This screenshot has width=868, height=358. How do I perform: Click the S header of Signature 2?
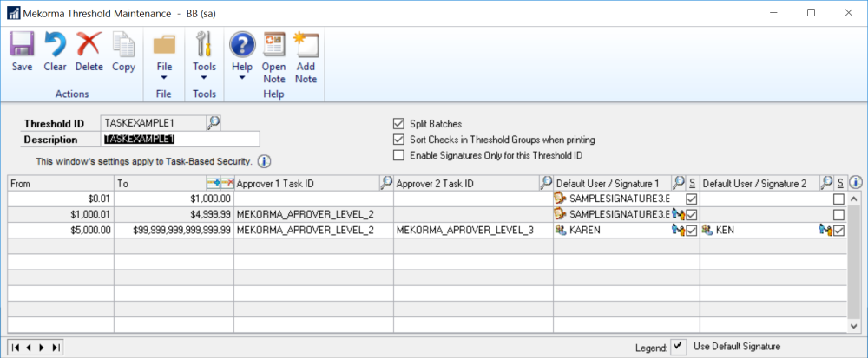coord(839,183)
